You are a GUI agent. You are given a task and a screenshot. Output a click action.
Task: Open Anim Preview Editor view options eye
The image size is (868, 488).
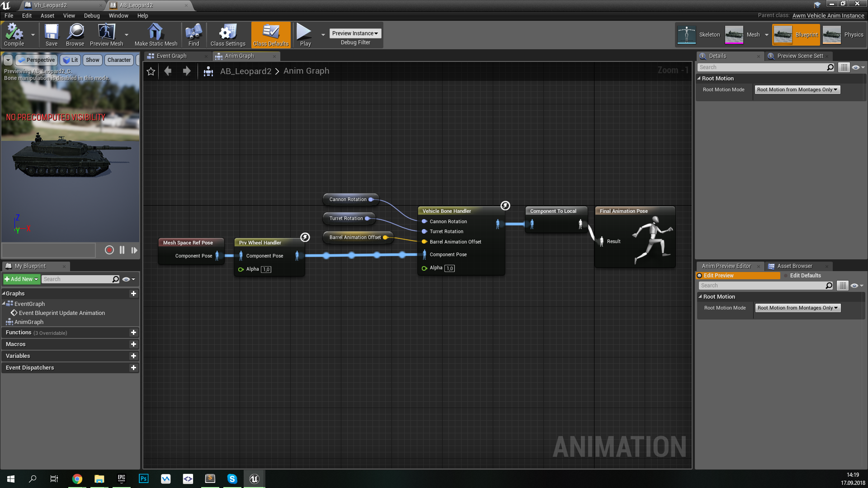(x=857, y=286)
